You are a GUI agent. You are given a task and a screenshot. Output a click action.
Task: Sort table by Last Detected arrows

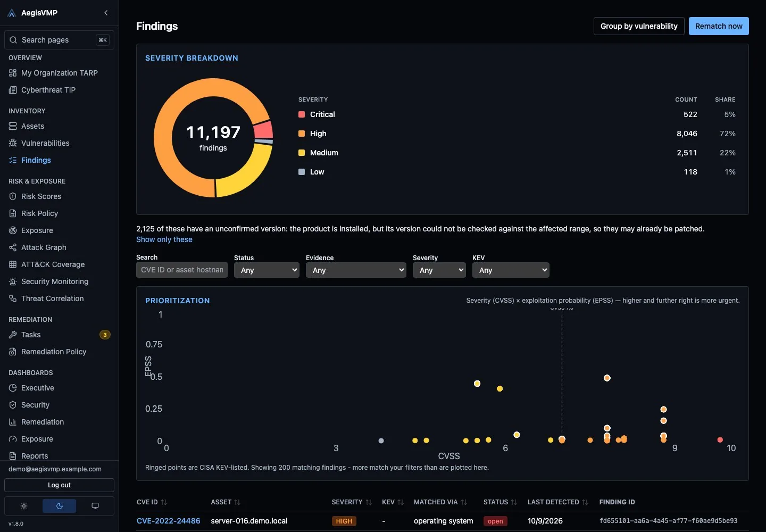(x=585, y=502)
